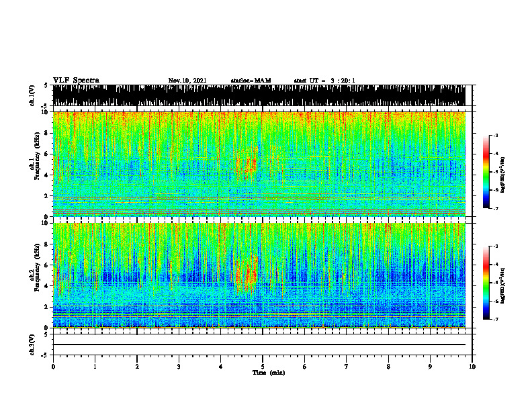
Task: Click the "ch.3(V)" axis label
Action: (32, 345)
